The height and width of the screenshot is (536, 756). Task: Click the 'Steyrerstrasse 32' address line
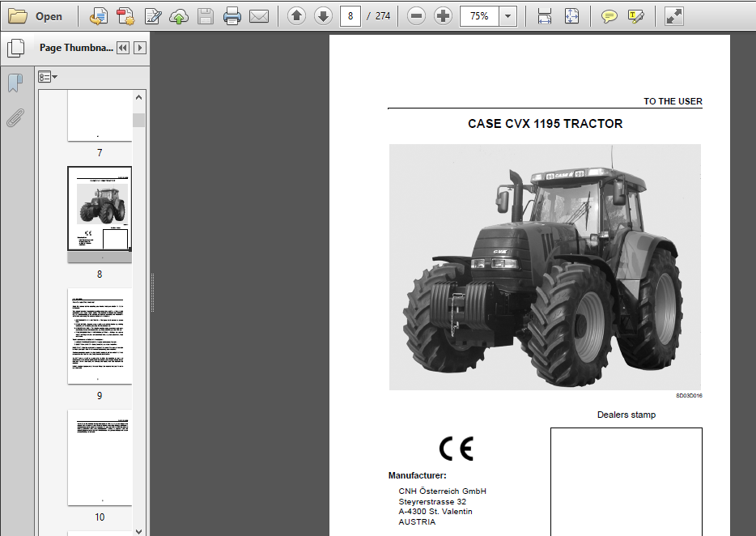[x=432, y=502]
